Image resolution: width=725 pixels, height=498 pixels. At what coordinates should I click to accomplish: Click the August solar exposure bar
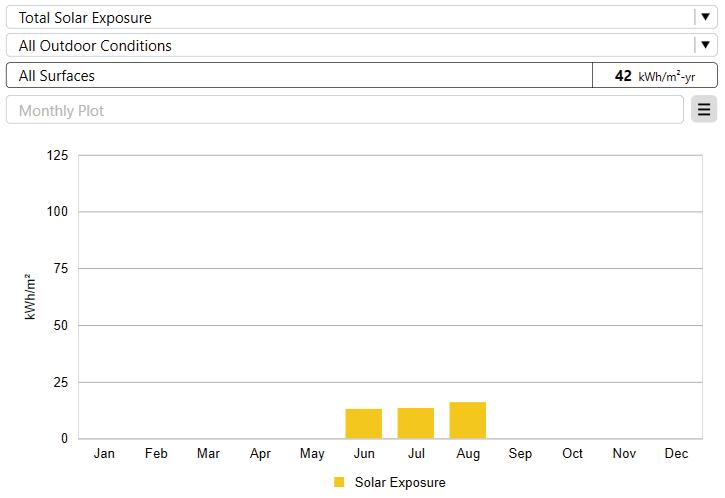click(468, 420)
